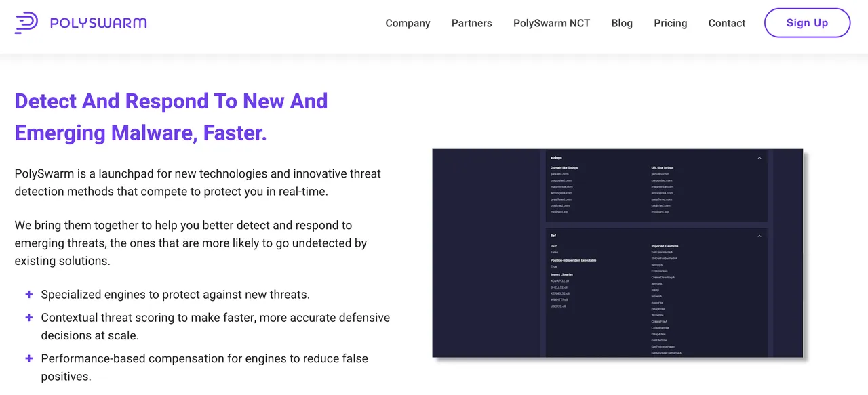The image size is (868, 395).
Task: Click the PolySwarm logo icon
Action: pos(26,23)
